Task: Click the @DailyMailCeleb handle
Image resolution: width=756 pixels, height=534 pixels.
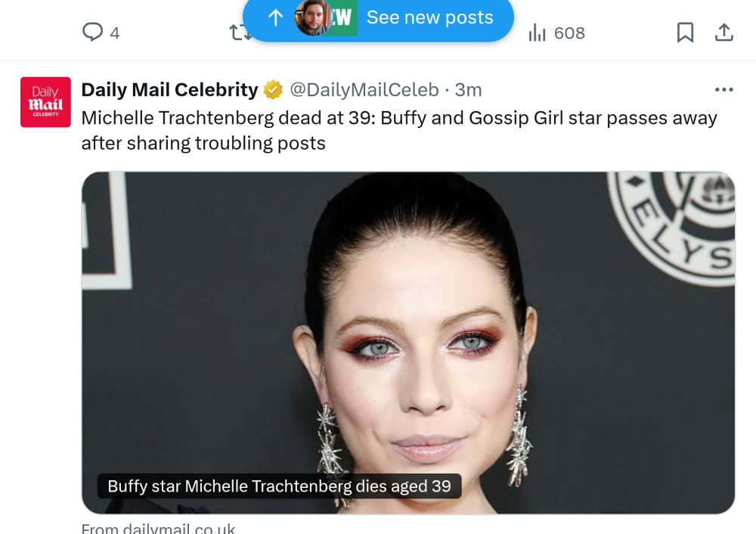Action: tap(364, 90)
